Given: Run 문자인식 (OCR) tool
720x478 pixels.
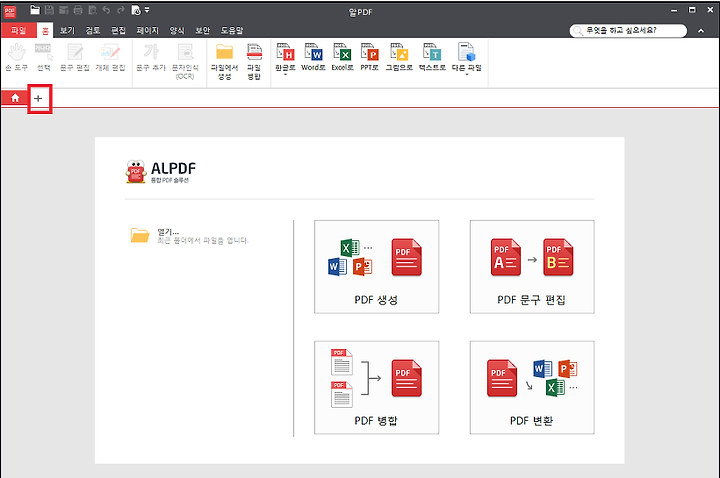Looking at the screenshot, I should [x=185, y=62].
